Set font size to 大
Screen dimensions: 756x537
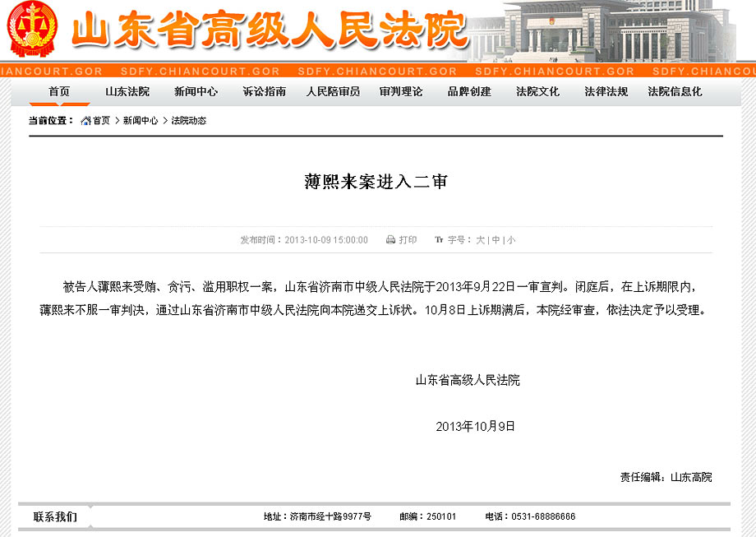(x=480, y=240)
